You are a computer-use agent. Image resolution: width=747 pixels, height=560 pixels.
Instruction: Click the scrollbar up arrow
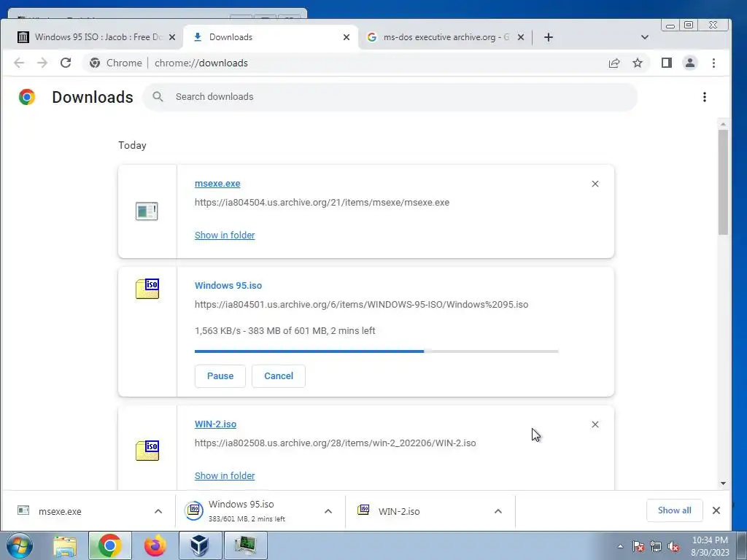[x=723, y=124]
